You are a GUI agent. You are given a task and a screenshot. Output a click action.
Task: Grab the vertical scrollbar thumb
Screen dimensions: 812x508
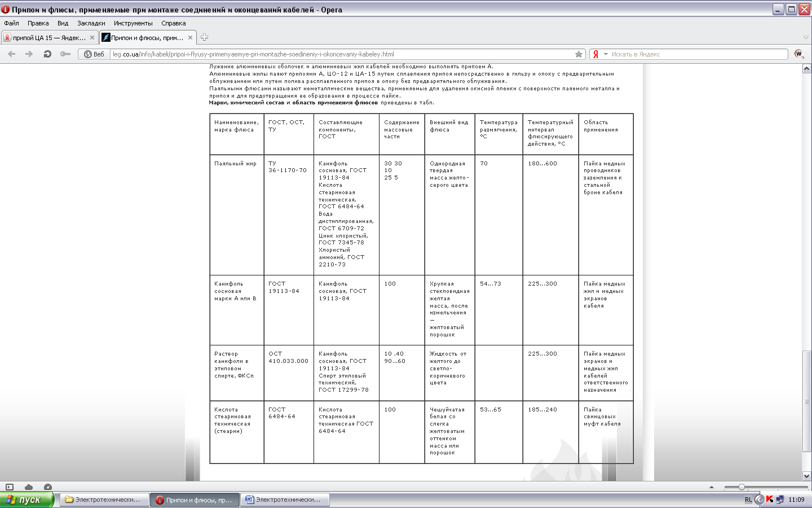click(806, 401)
